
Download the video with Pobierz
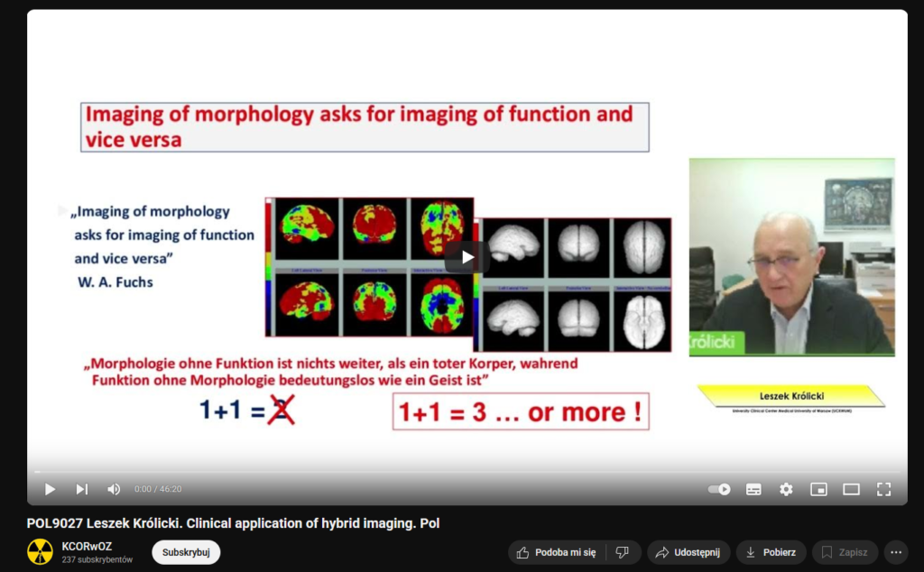click(x=771, y=552)
